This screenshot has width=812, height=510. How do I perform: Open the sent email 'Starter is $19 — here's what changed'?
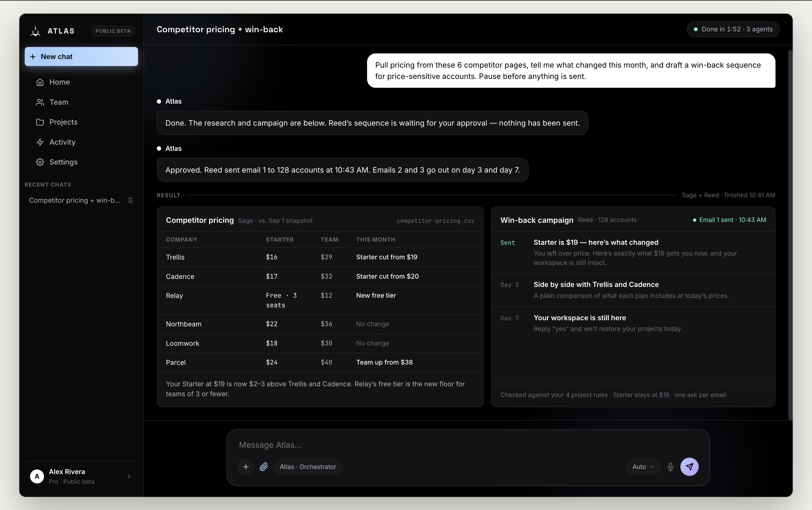tap(633, 252)
